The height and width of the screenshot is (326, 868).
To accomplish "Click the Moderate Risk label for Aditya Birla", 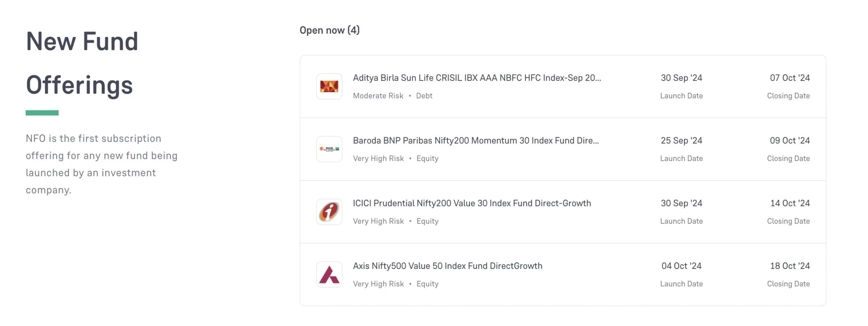I will (x=378, y=96).
